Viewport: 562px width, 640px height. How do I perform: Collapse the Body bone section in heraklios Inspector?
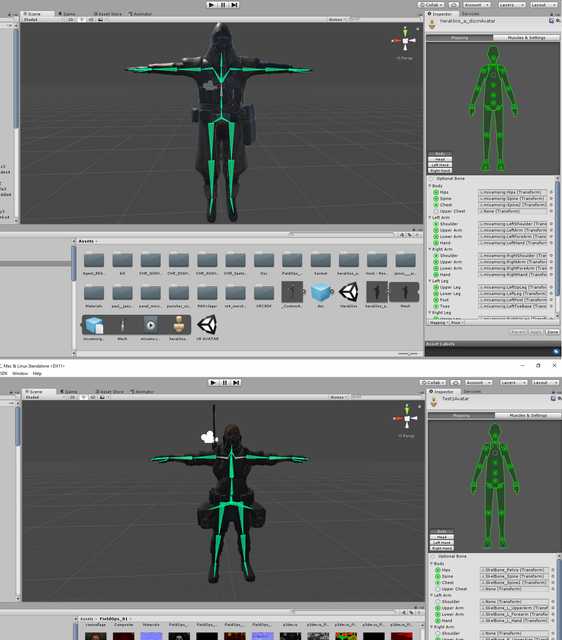tap(430, 186)
